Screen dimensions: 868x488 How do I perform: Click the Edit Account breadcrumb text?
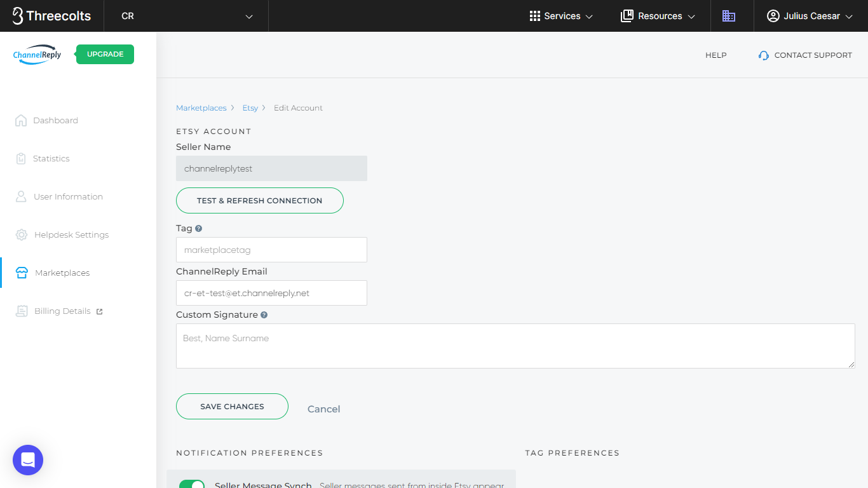(x=298, y=108)
